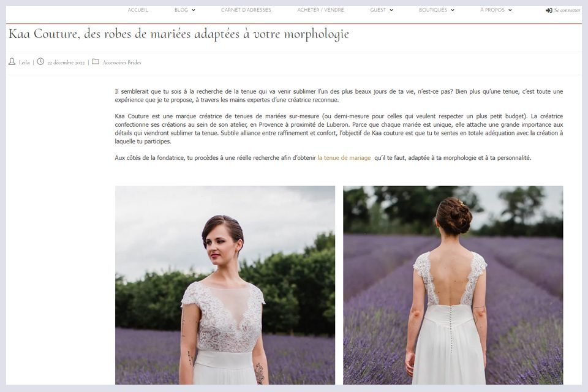Open the Accessoires Brides category
588x392 pixels.
coord(121,62)
